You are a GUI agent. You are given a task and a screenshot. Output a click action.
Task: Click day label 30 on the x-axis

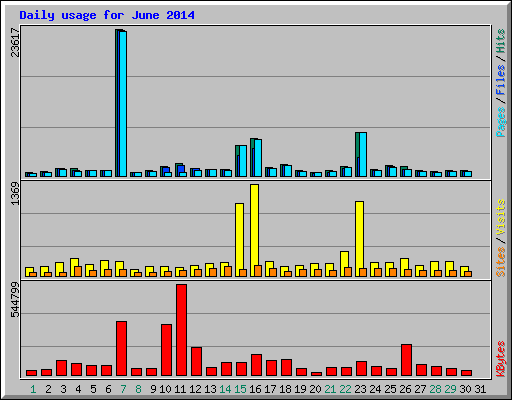(x=465, y=389)
